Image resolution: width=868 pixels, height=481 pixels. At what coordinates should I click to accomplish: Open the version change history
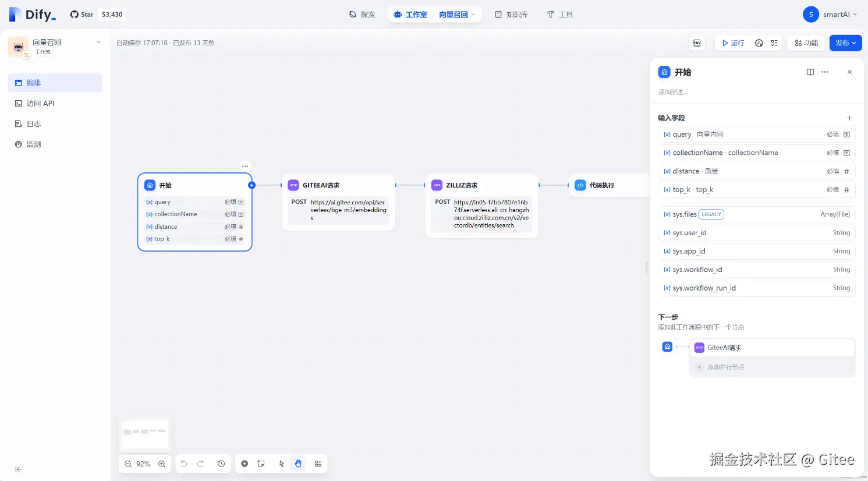pyautogui.click(x=221, y=464)
